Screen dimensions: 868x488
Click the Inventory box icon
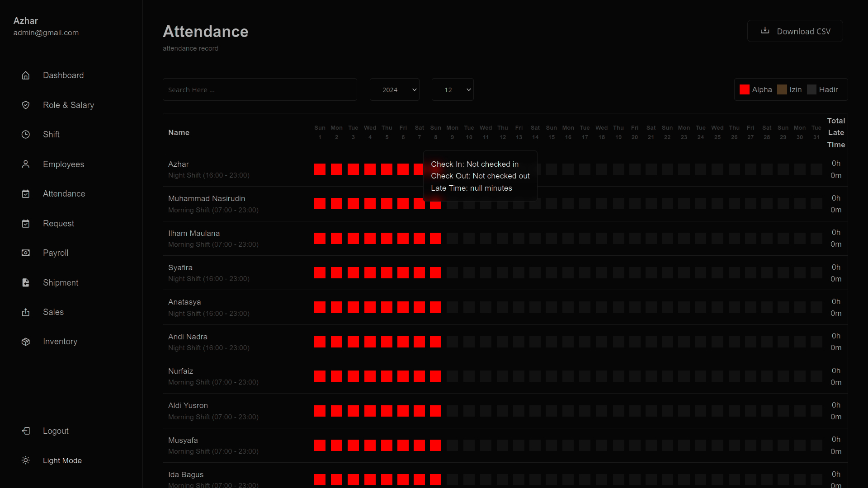[26, 342]
